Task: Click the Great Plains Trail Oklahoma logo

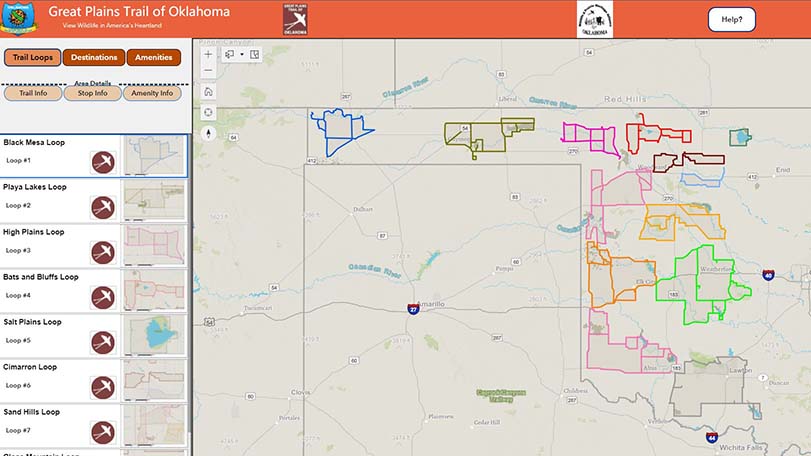Action: (296, 18)
